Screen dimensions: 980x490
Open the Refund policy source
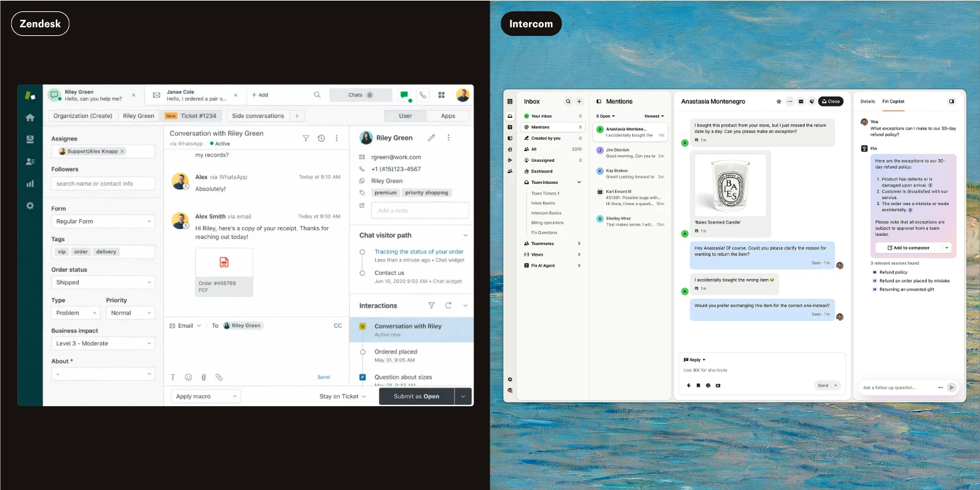point(893,272)
